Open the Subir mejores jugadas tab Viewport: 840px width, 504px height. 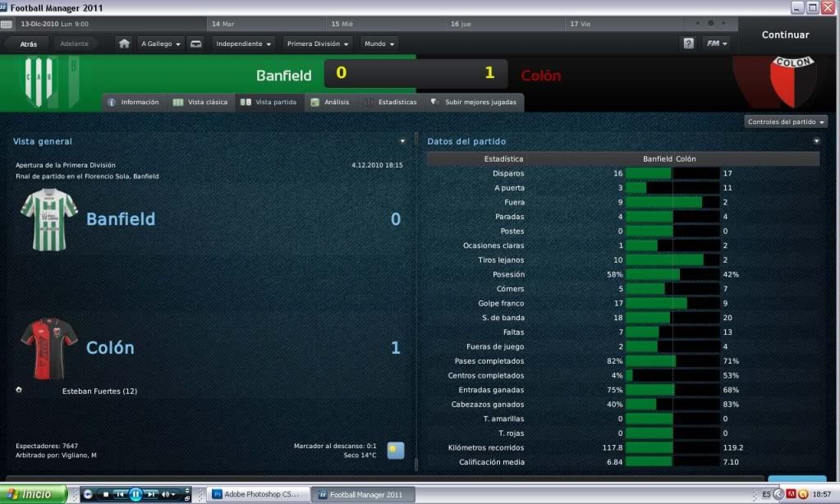[x=474, y=103]
